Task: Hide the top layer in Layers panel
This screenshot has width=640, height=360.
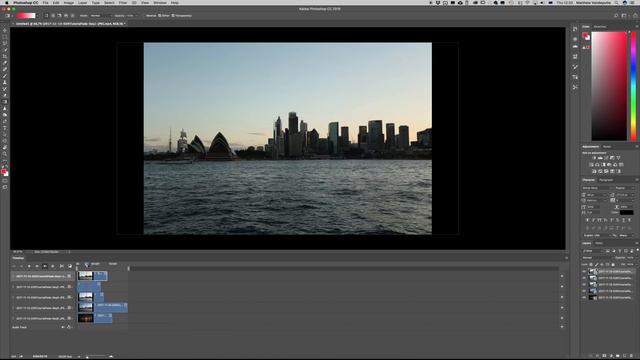Action: (584, 271)
